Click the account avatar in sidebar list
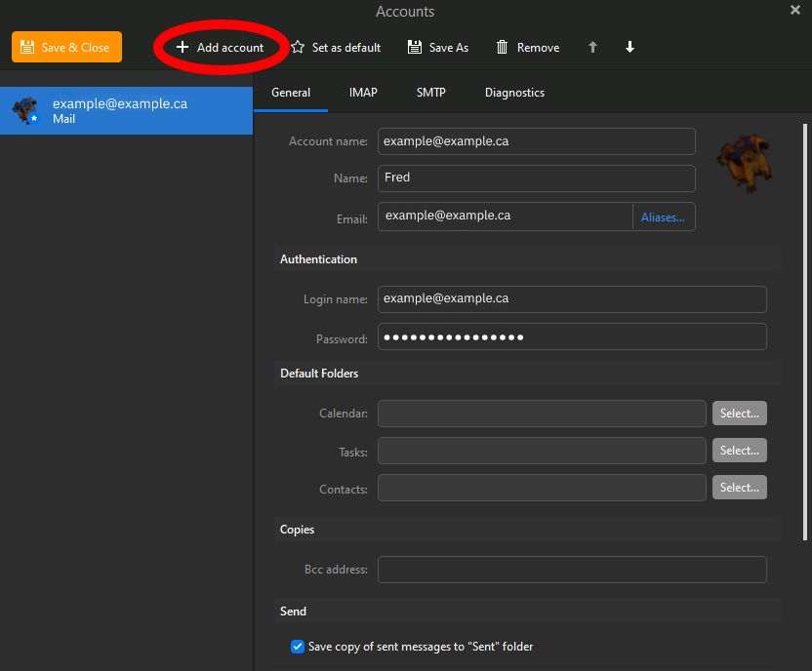Image resolution: width=812 pixels, height=671 pixels. pos(26,111)
